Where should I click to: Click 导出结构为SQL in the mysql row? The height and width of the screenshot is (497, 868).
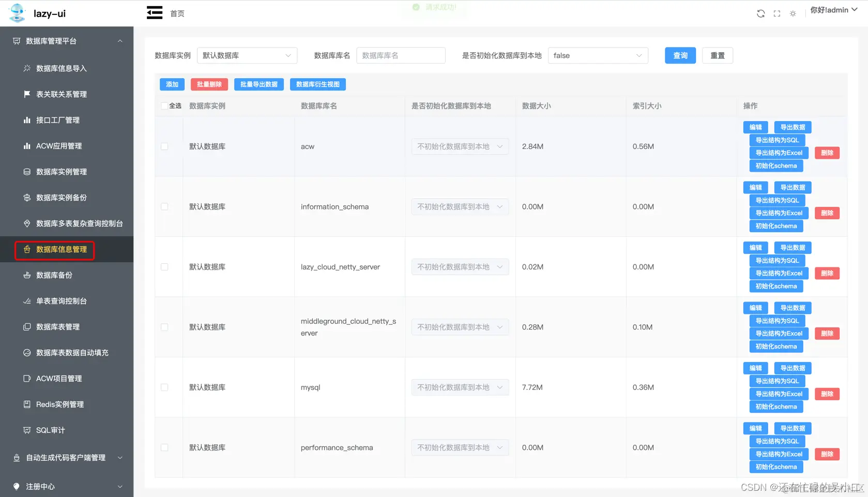[778, 381]
